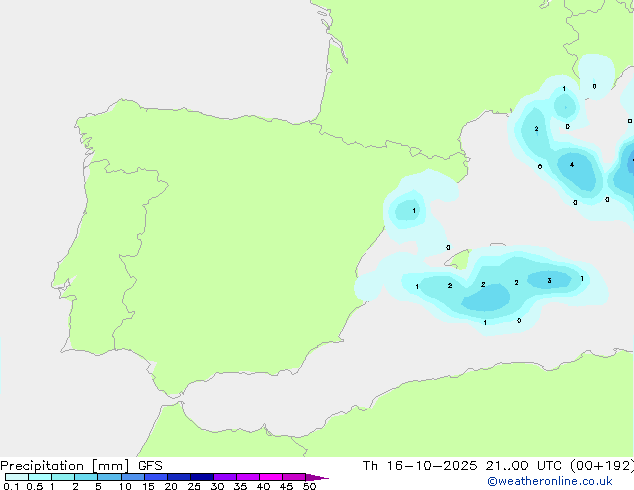Image resolution: width=634 pixels, height=490 pixels.
Task: Click the "4" precipitation value on the map
Action: coord(572,165)
